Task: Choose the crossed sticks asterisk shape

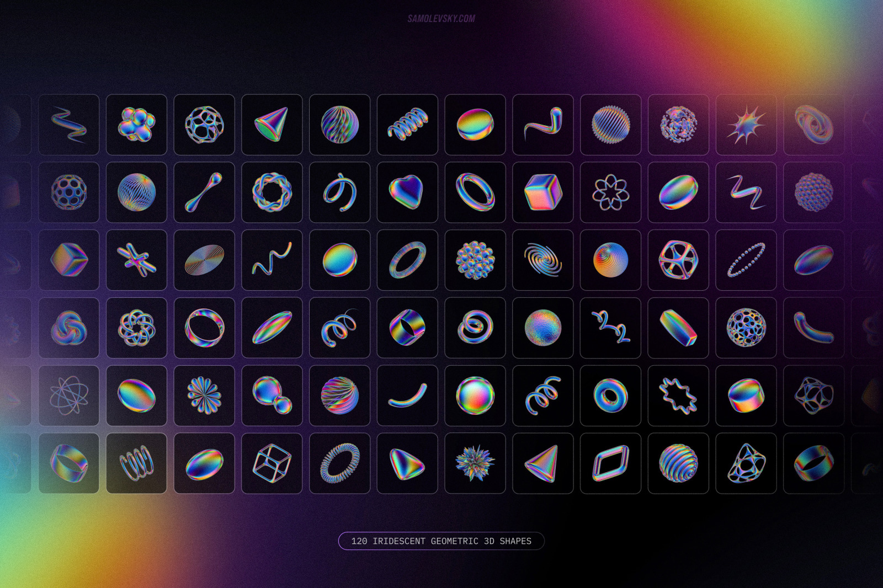Action: point(136,260)
